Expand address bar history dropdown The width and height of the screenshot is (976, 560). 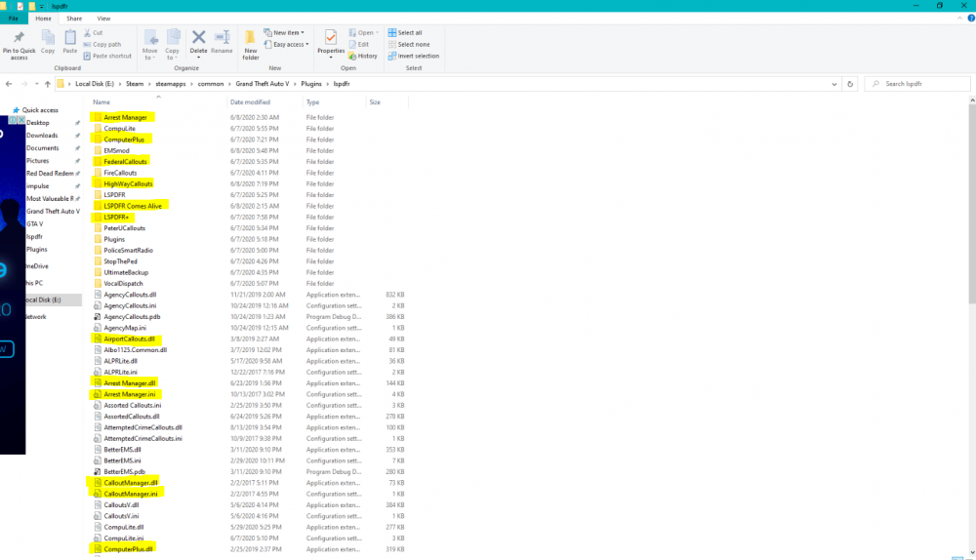tap(834, 83)
